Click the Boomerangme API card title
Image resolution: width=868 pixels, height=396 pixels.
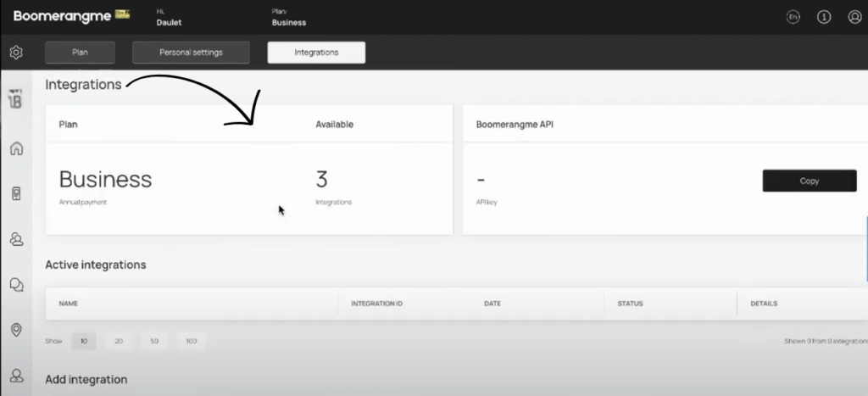click(515, 125)
